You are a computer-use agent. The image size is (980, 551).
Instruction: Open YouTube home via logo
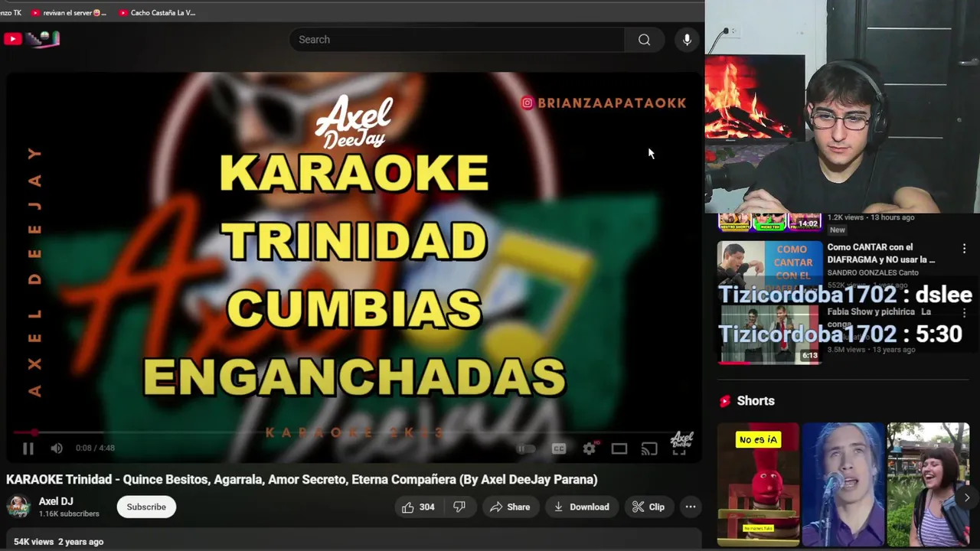coord(31,38)
